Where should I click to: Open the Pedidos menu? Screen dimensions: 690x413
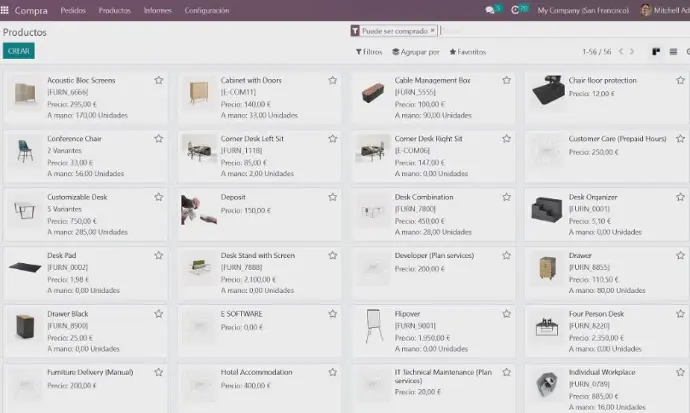point(73,10)
